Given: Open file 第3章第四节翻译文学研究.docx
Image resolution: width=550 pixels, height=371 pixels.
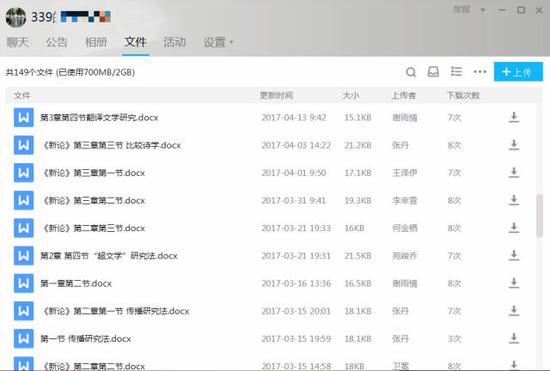Looking at the screenshot, I should click(99, 117).
